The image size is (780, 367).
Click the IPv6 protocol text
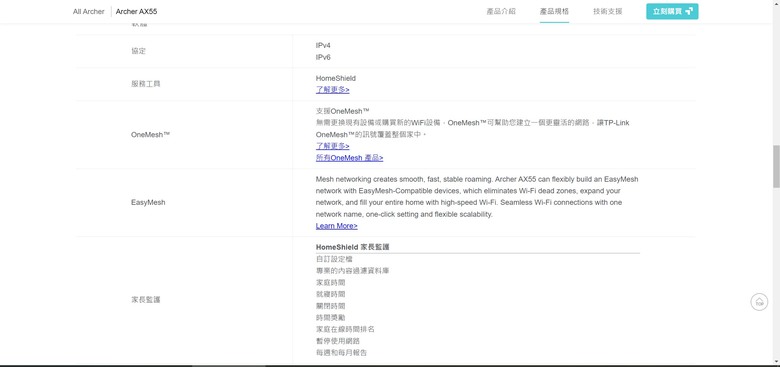click(x=323, y=57)
